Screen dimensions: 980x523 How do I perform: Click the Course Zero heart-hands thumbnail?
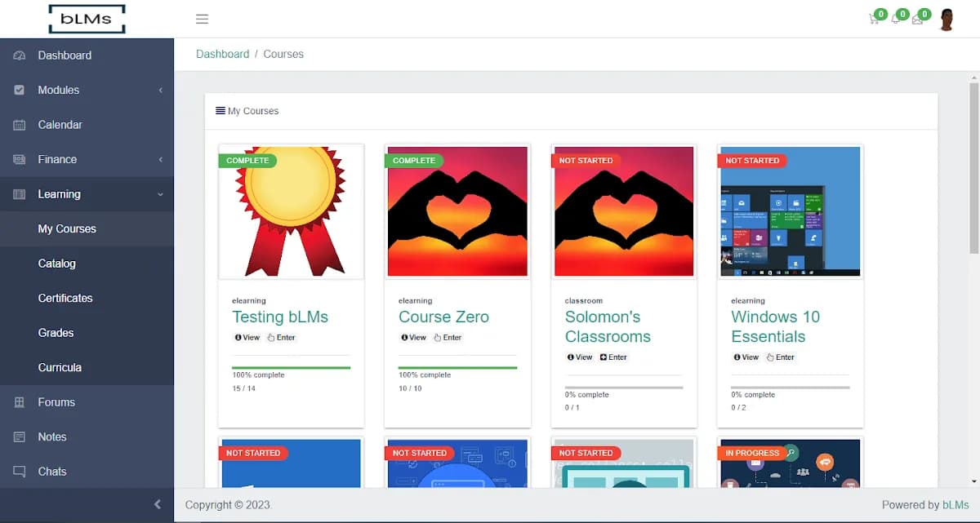pos(457,212)
